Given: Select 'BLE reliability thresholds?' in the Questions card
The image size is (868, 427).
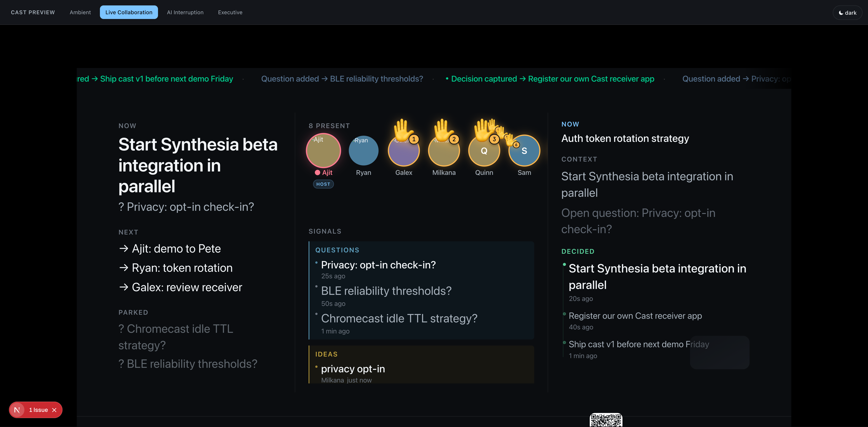Looking at the screenshot, I should [x=386, y=291].
